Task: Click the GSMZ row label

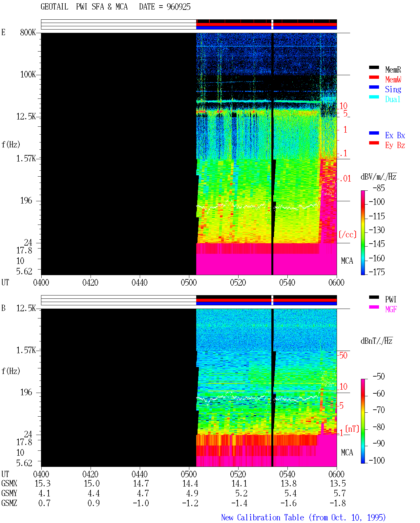Action: (x=9, y=503)
